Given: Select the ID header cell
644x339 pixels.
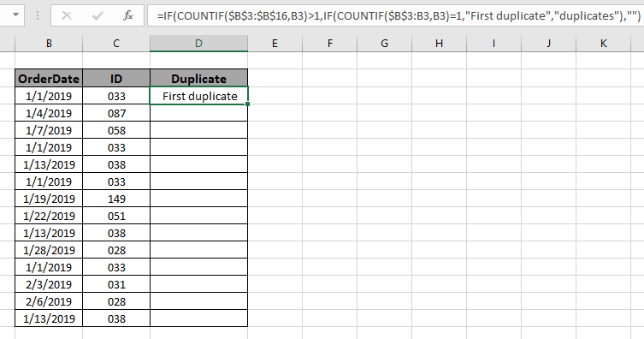Looking at the screenshot, I should coord(116,79).
